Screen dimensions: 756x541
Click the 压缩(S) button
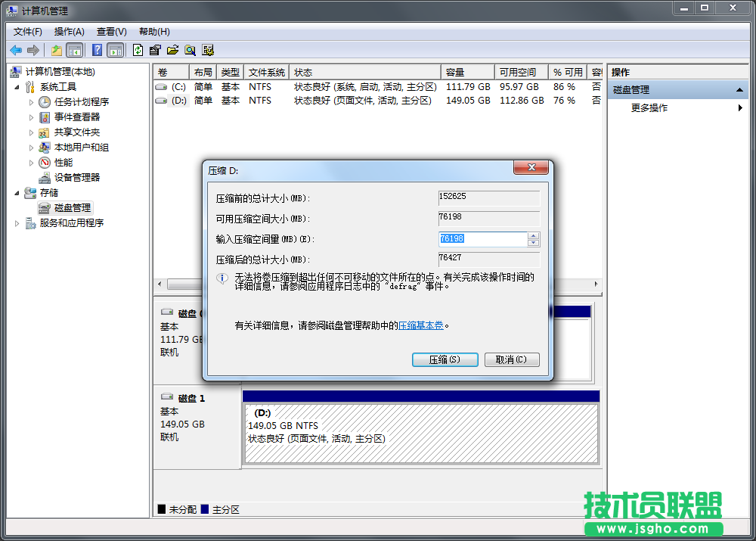pos(445,359)
